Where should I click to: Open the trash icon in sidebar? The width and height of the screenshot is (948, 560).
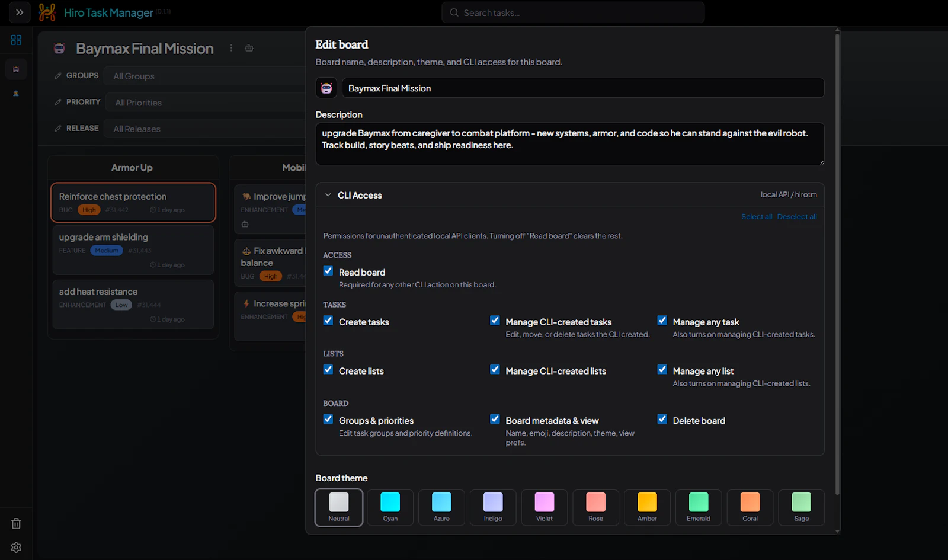coord(16,524)
